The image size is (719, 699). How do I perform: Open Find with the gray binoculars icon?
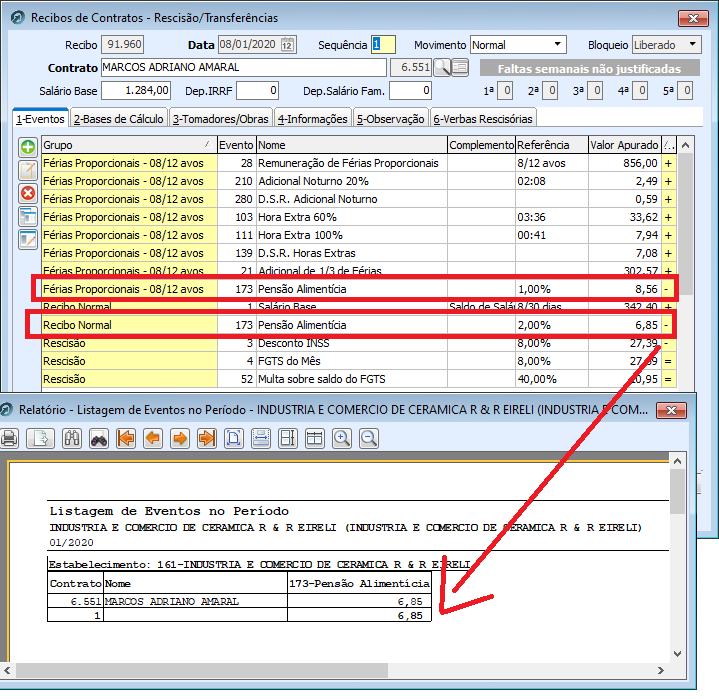click(72, 438)
